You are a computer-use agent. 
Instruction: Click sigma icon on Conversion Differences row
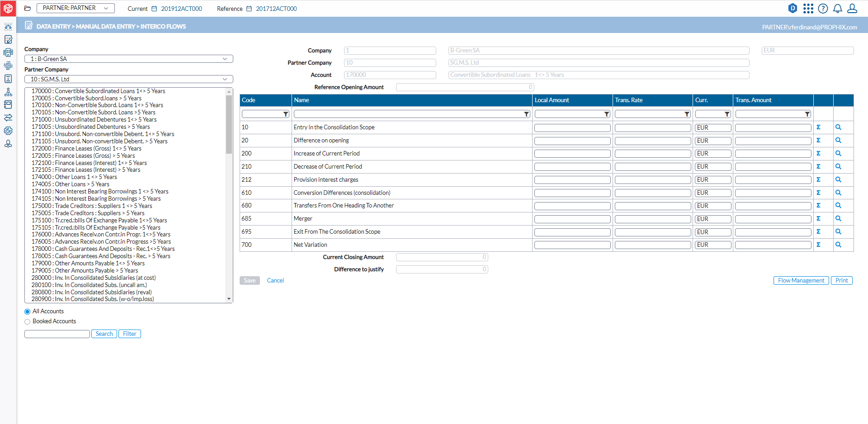[818, 193]
